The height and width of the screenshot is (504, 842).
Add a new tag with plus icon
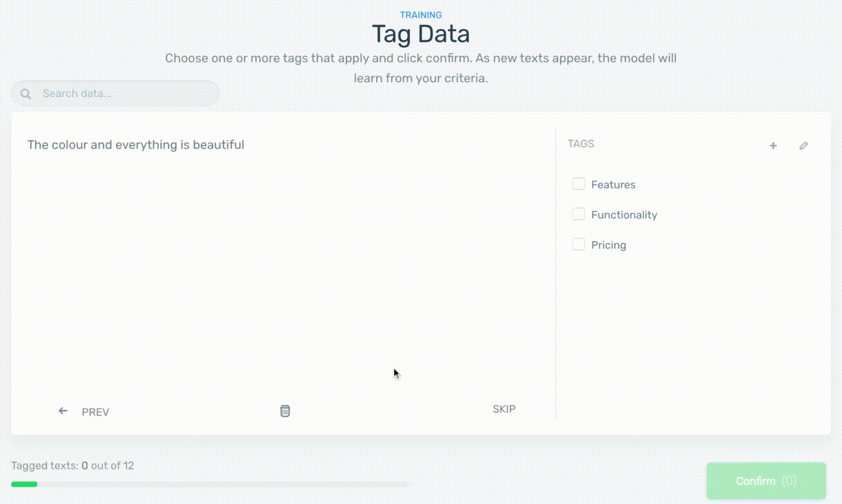click(773, 146)
